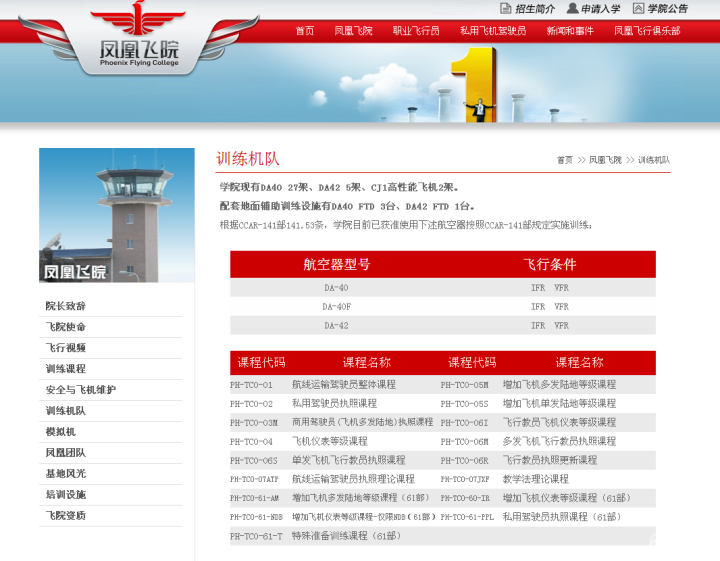Click course code PH-TCO-02
Image resolution: width=720 pixels, height=561 pixels.
(x=251, y=404)
